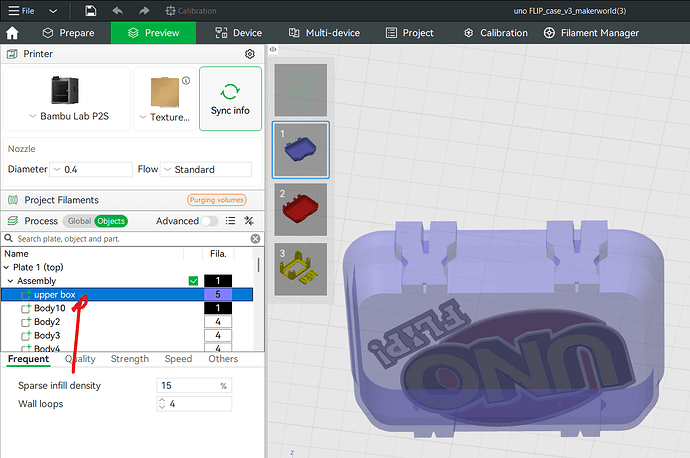This screenshot has height=458, width=690.
Task: Select the Body10 part
Action: pyautogui.click(x=49, y=308)
